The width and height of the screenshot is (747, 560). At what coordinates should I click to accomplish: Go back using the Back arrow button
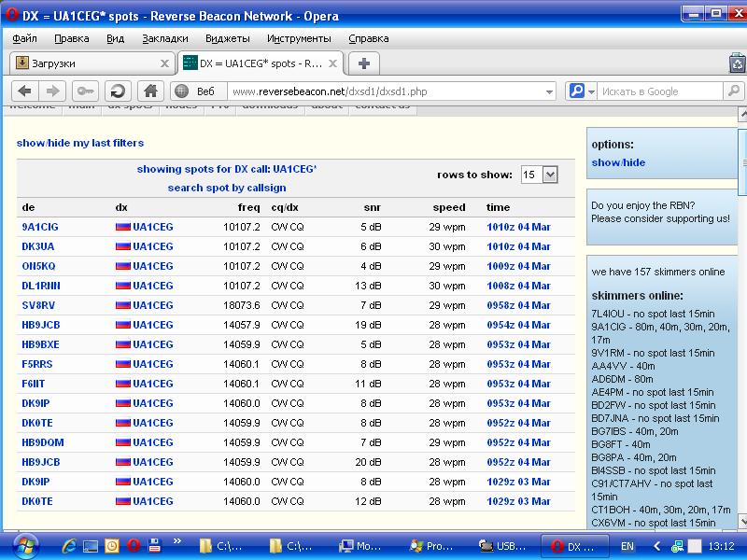pyautogui.click(x=24, y=91)
